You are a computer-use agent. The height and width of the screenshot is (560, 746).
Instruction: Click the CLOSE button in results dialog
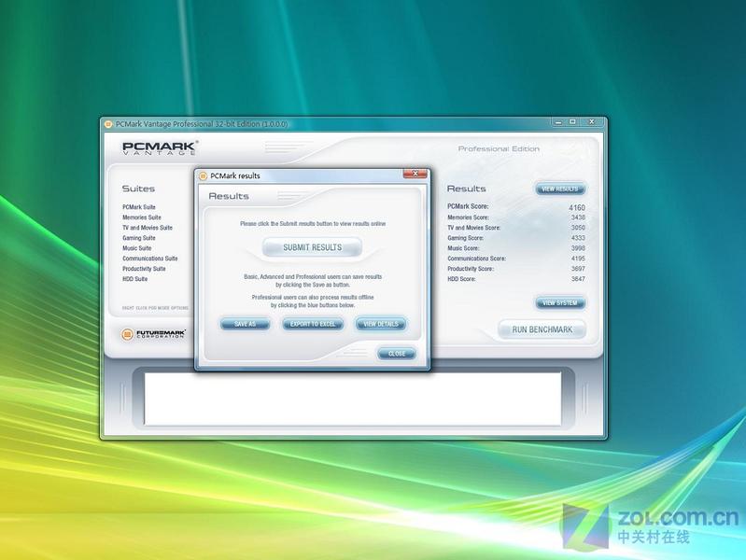click(x=396, y=354)
